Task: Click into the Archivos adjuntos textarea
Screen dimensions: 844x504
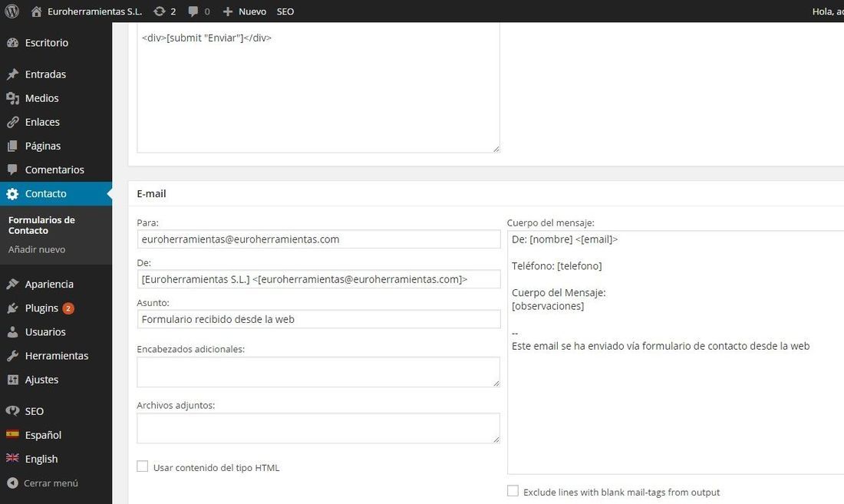Action: (318, 428)
